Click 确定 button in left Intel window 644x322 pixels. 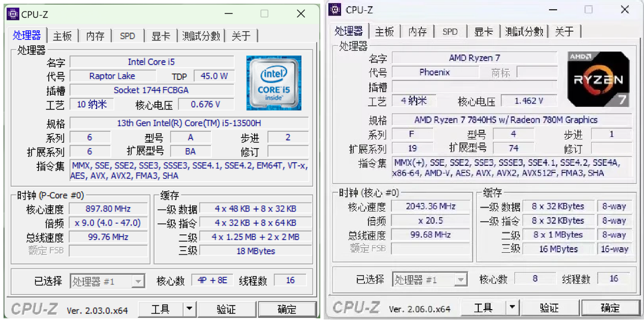pyautogui.click(x=287, y=309)
